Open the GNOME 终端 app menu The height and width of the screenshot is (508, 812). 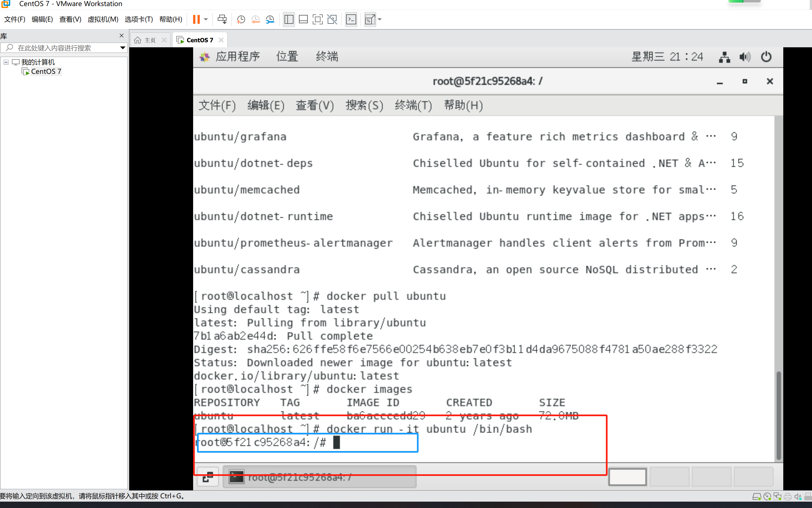click(x=327, y=56)
